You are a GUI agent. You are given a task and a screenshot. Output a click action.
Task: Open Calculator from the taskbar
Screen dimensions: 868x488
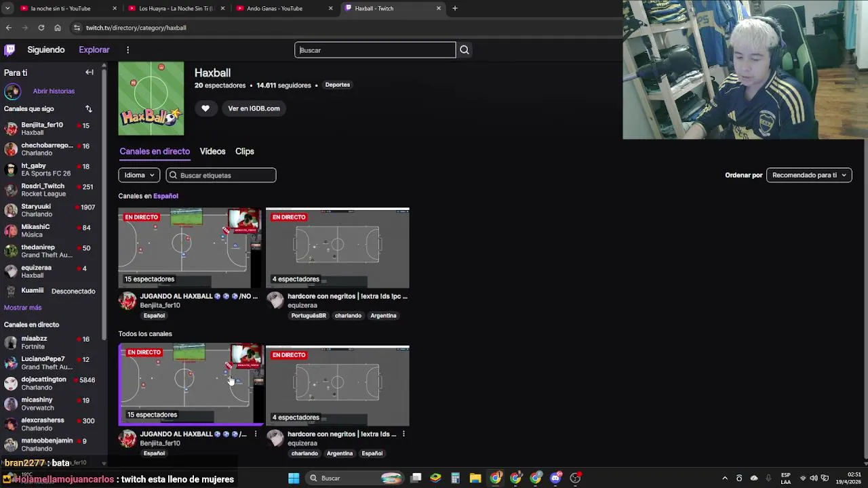pyautogui.click(x=456, y=478)
